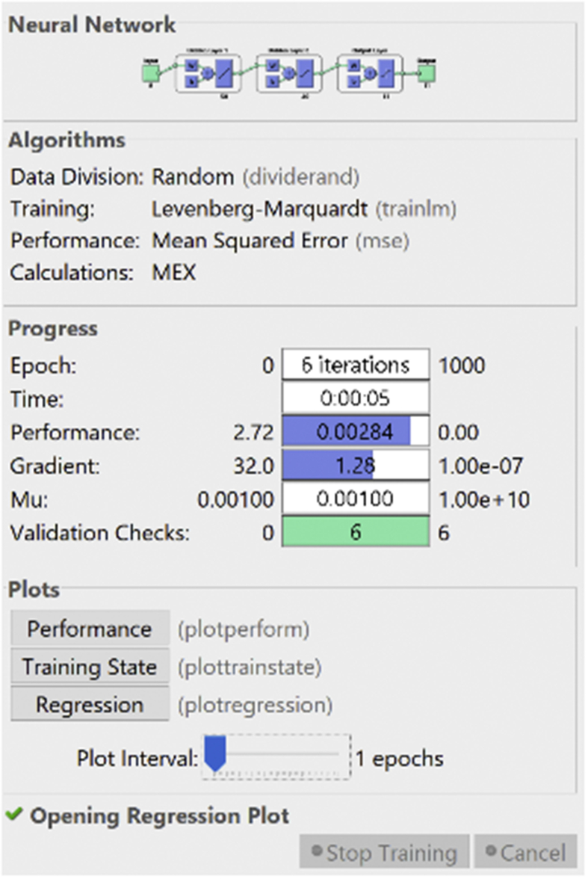Click the green check status icon
The width and height of the screenshot is (588, 879).
click(x=13, y=815)
